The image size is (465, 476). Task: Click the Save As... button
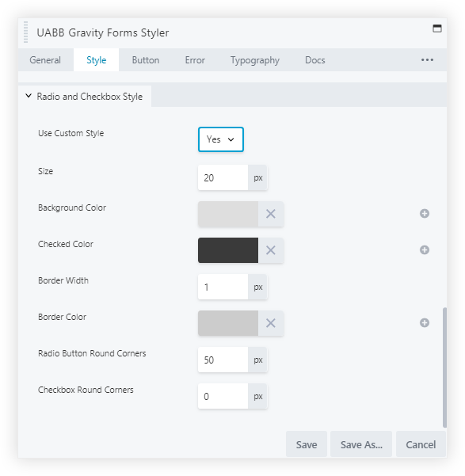tap(361, 445)
